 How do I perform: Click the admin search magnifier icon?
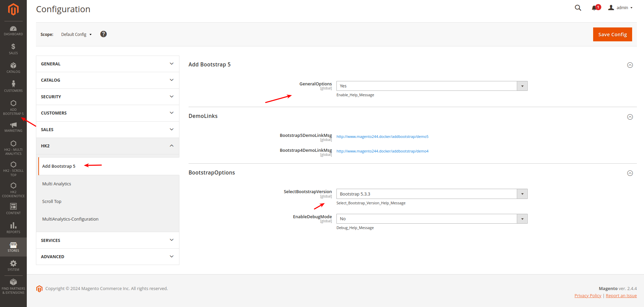pyautogui.click(x=578, y=7)
